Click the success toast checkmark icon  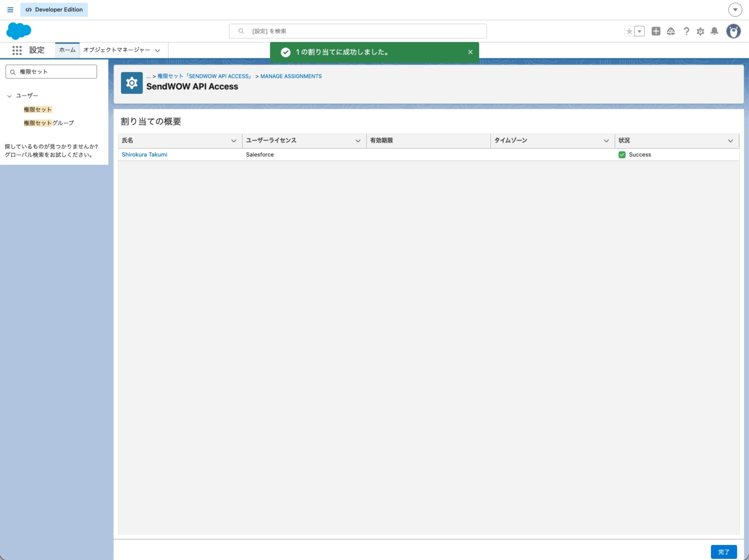click(285, 52)
